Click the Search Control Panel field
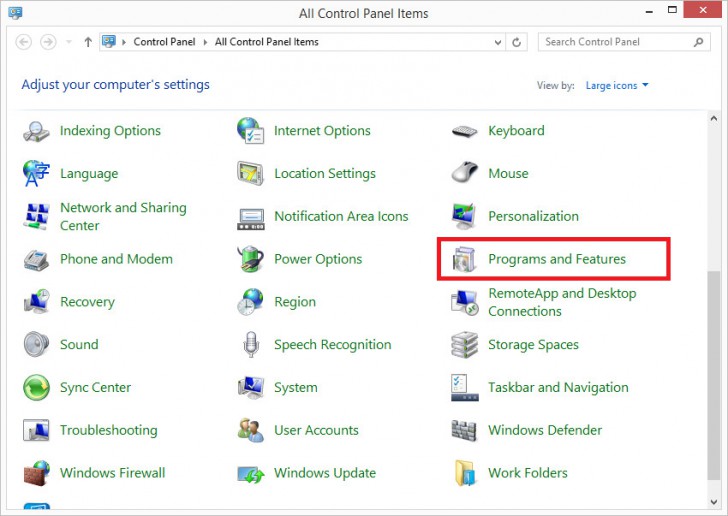 coord(610,42)
